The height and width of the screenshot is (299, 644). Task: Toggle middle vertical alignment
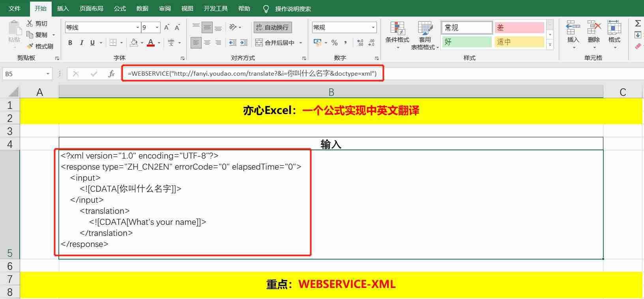click(x=207, y=27)
